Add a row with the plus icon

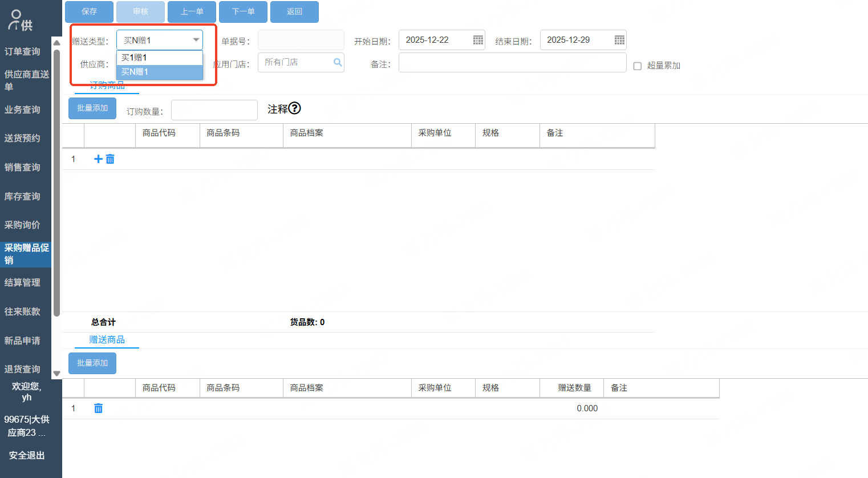point(98,159)
